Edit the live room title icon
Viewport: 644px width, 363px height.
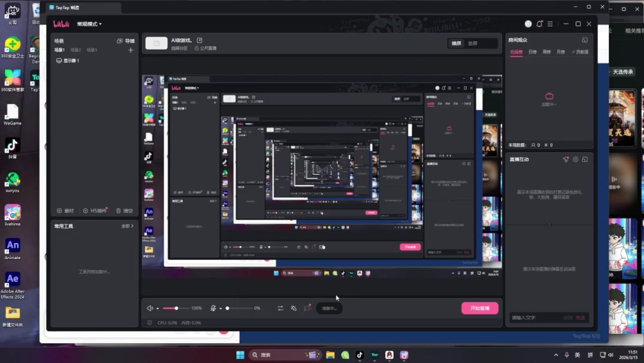[x=200, y=40]
